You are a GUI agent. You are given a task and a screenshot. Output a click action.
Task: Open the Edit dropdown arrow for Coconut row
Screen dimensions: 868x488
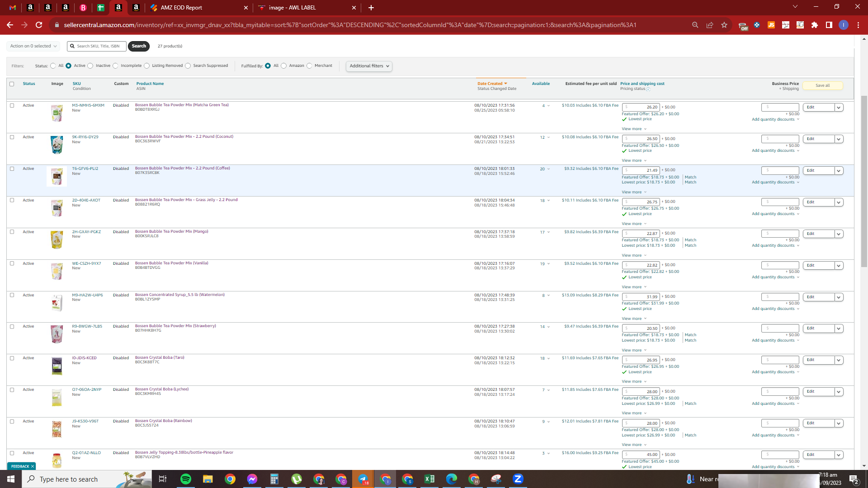point(839,139)
